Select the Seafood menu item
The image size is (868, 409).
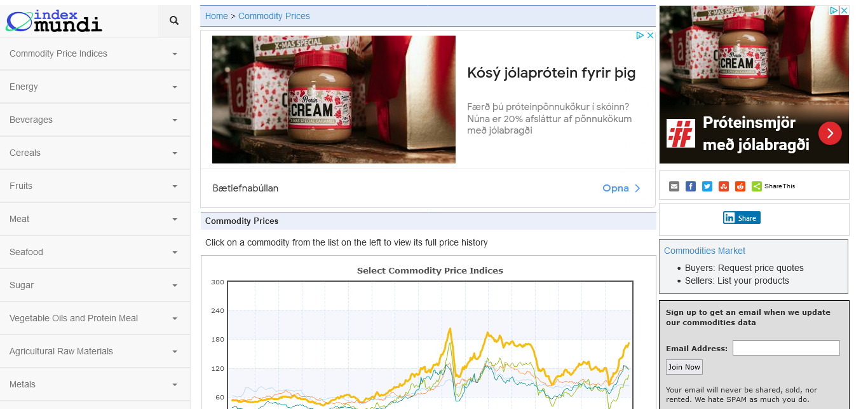pos(95,253)
